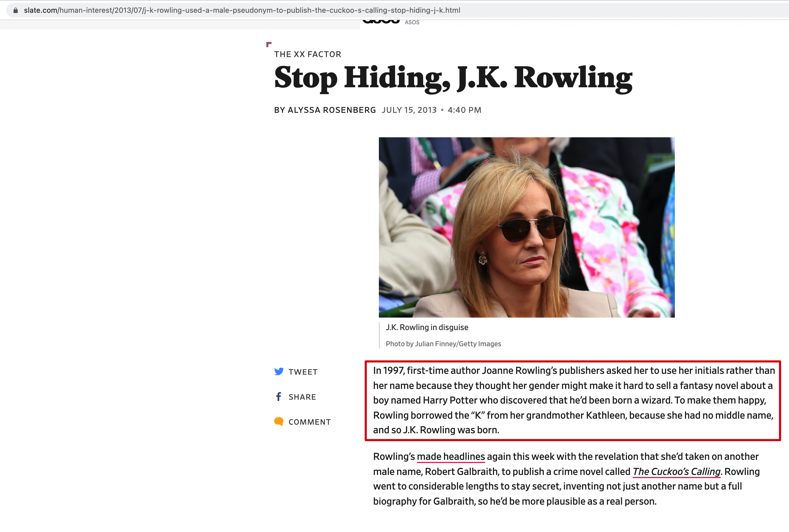
Task: Open THE XX FACTOR section link
Action: 307,54
